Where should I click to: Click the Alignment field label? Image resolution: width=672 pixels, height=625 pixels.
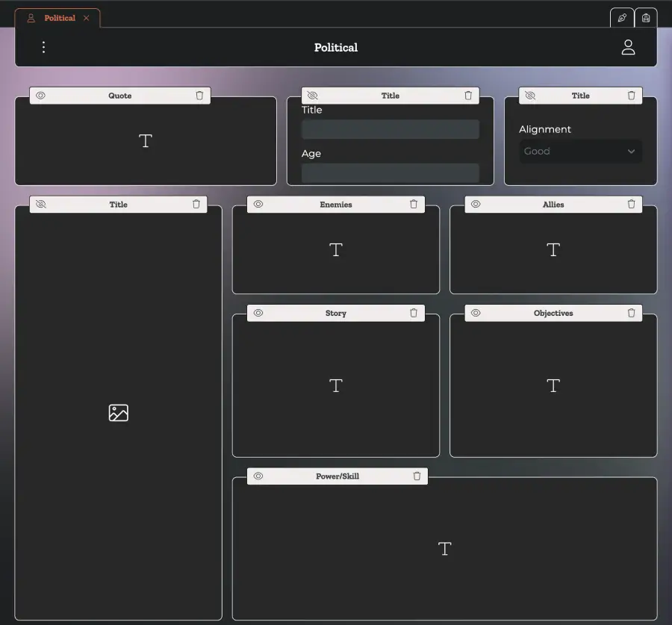pos(545,129)
